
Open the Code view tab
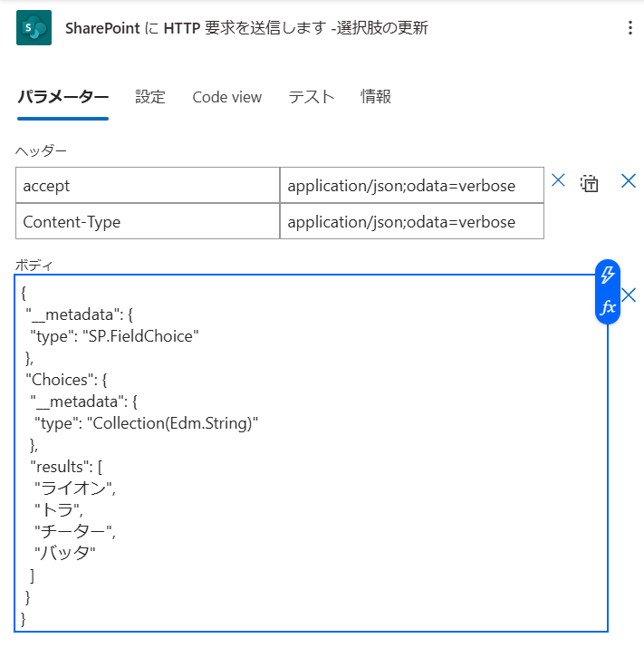pyautogui.click(x=226, y=97)
